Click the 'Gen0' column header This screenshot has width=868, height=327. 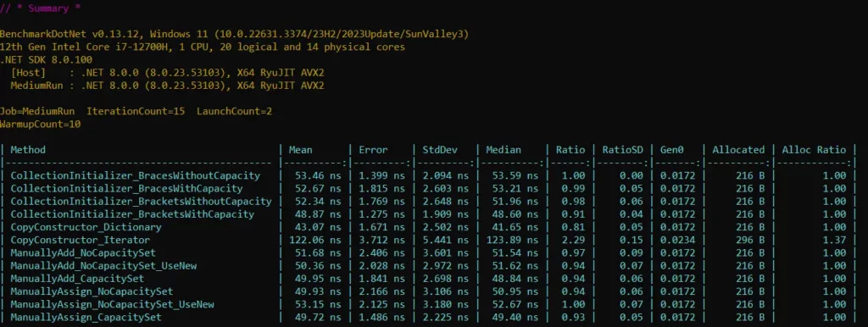(x=672, y=150)
